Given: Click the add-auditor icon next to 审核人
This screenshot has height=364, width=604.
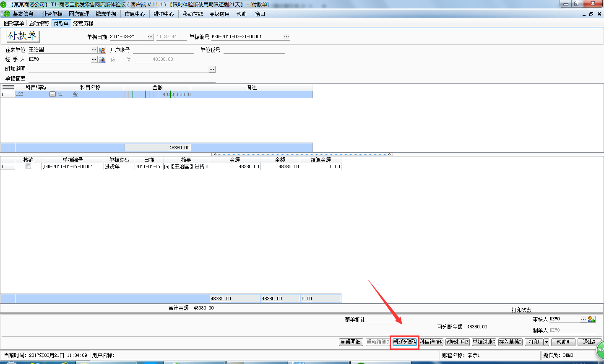Looking at the screenshot, I should tap(591, 319).
